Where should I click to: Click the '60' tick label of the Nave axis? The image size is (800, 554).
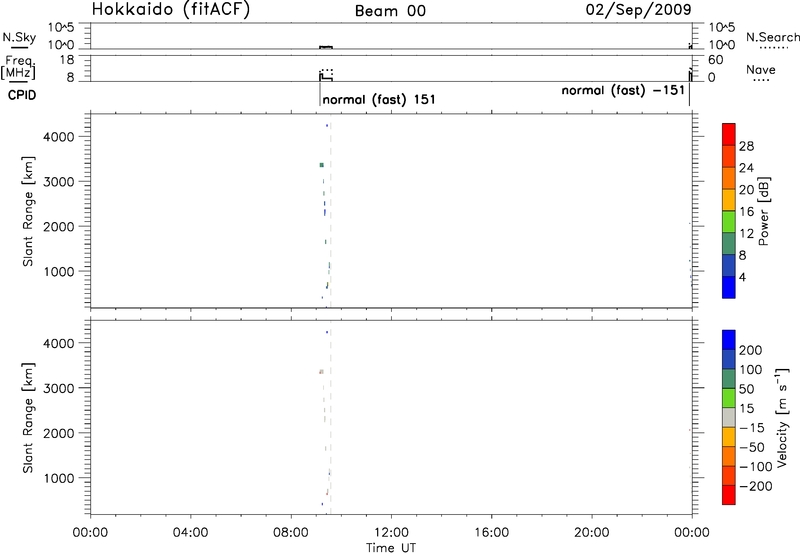point(715,60)
